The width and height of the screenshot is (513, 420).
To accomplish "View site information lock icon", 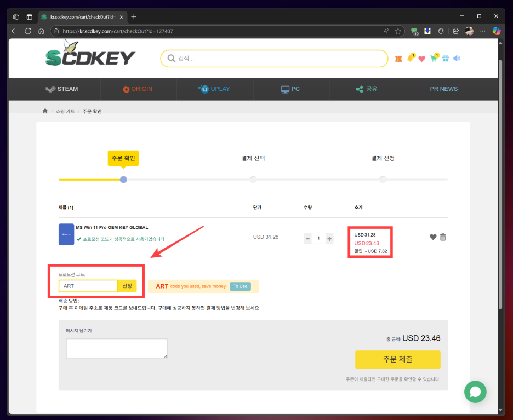I will tap(56, 31).
